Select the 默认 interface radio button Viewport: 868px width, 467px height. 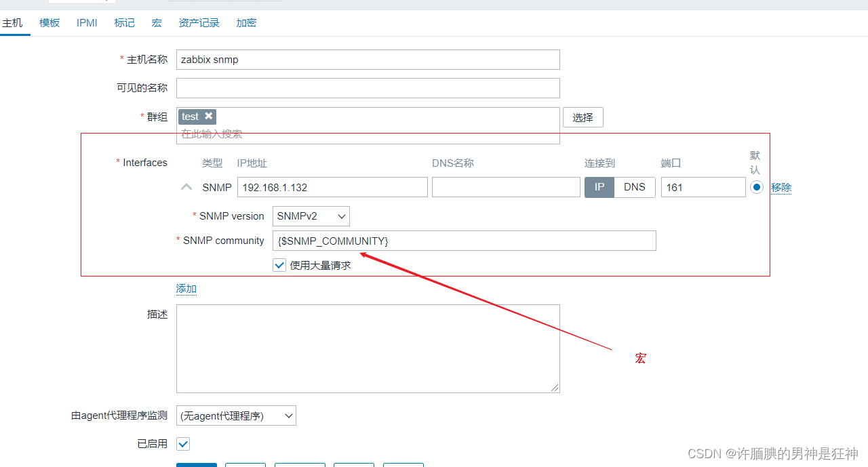[757, 187]
